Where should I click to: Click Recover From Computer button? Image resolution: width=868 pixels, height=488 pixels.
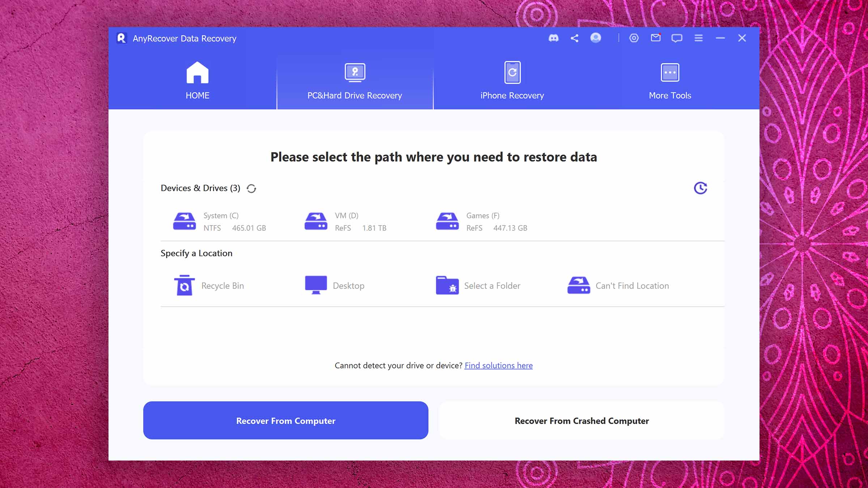pos(286,420)
